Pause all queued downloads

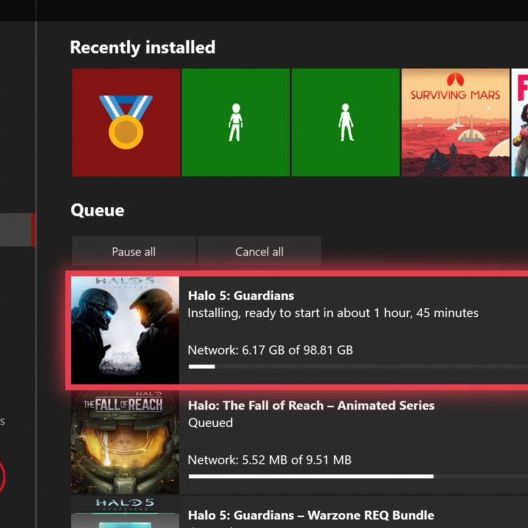point(134,252)
